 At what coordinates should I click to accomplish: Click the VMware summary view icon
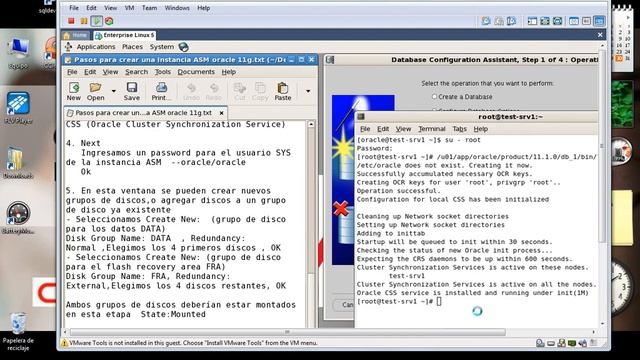[574, 21]
